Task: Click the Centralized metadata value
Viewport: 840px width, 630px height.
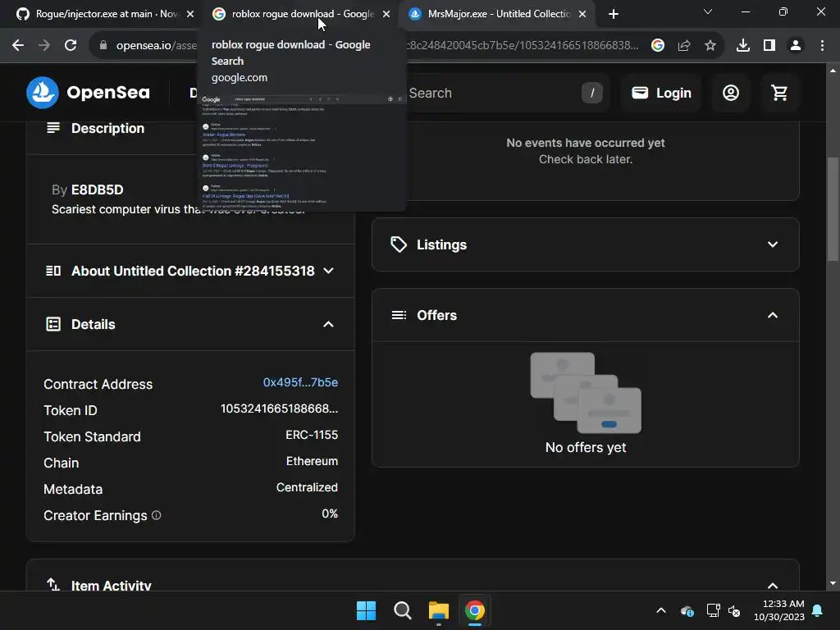Action: coord(307,487)
